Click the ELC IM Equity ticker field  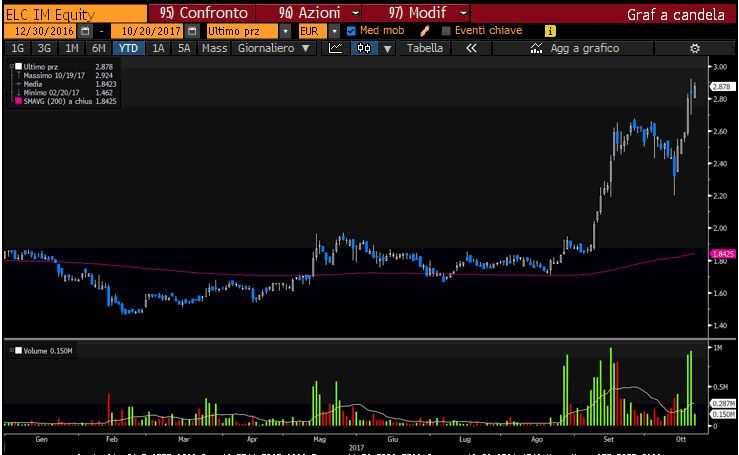[x=75, y=14]
